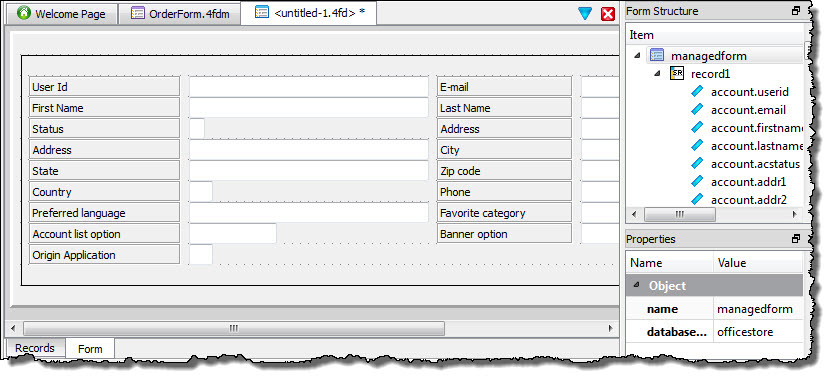
Task: Click the Preferred language input field
Action: [x=308, y=213]
